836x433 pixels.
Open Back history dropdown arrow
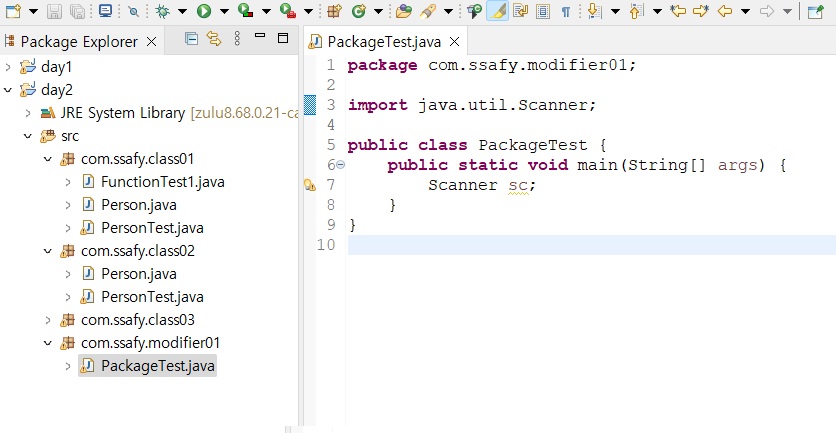(x=746, y=12)
